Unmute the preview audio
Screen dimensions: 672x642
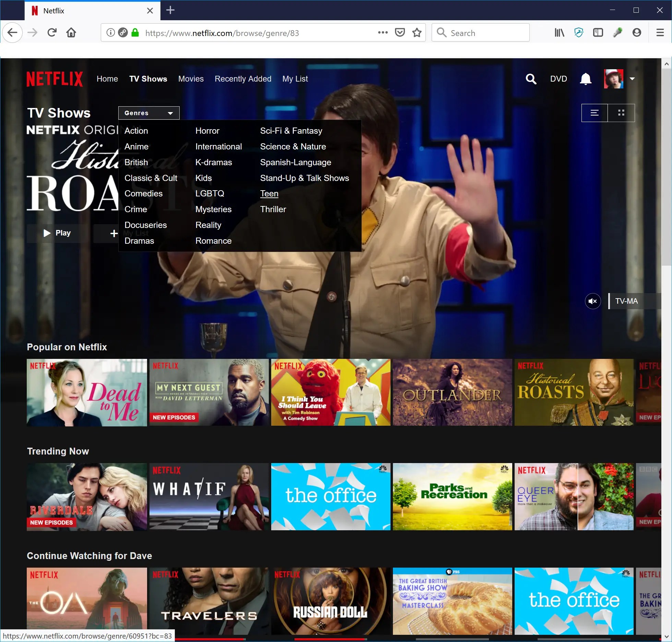(x=592, y=301)
